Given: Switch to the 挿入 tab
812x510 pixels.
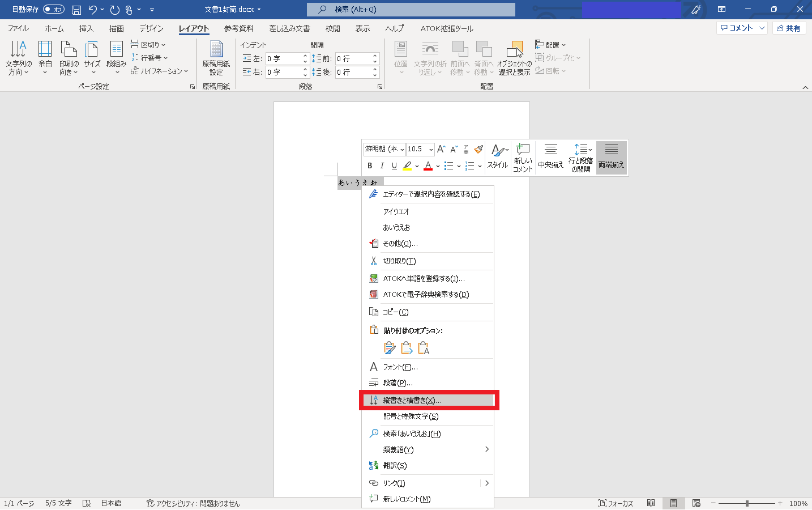Looking at the screenshot, I should pyautogui.click(x=86, y=28).
